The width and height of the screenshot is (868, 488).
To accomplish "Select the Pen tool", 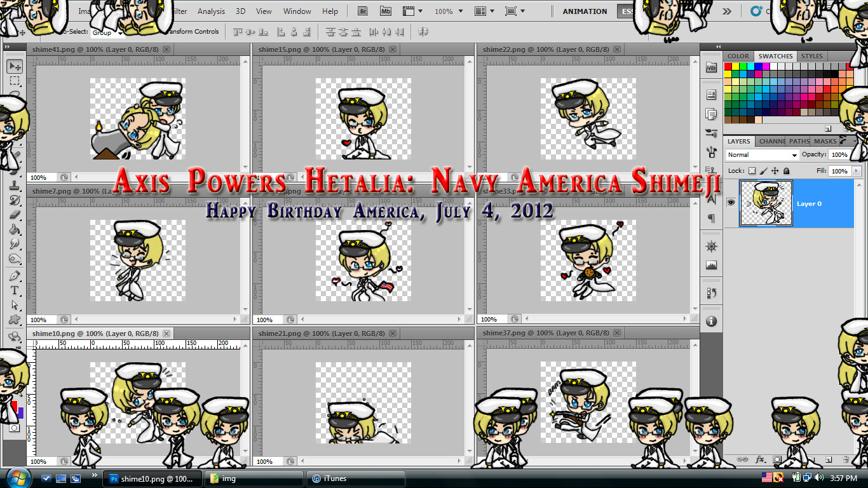I will pos(15,276).
